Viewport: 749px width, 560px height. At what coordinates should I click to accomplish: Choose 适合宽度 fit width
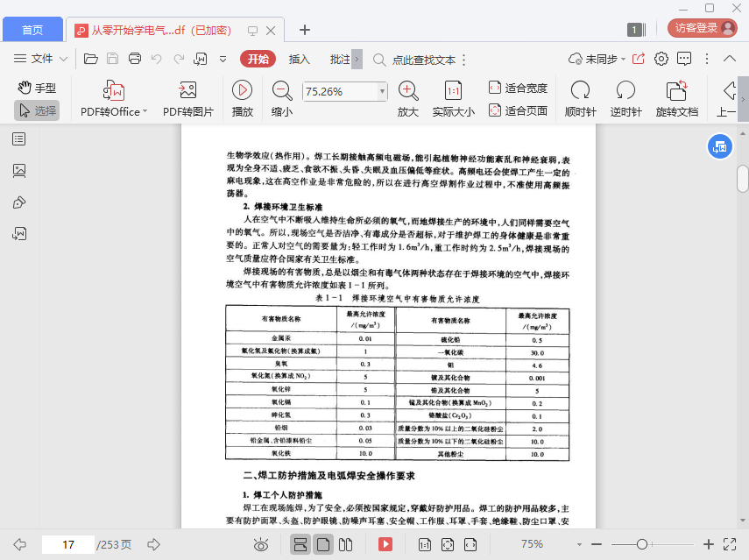point(518,88)
